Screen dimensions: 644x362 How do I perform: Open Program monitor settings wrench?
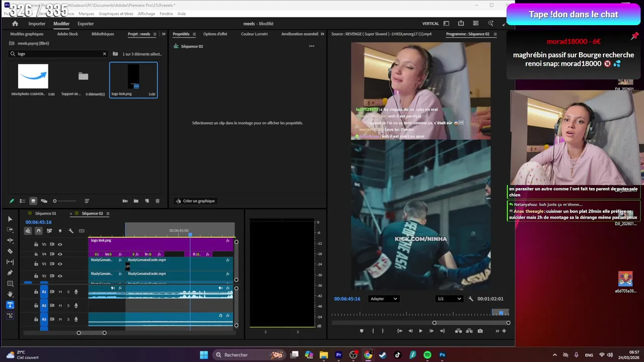[471, 299]
